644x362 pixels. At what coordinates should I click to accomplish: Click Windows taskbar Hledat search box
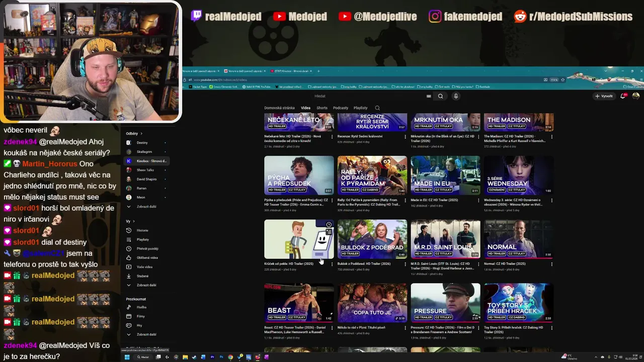143,357
